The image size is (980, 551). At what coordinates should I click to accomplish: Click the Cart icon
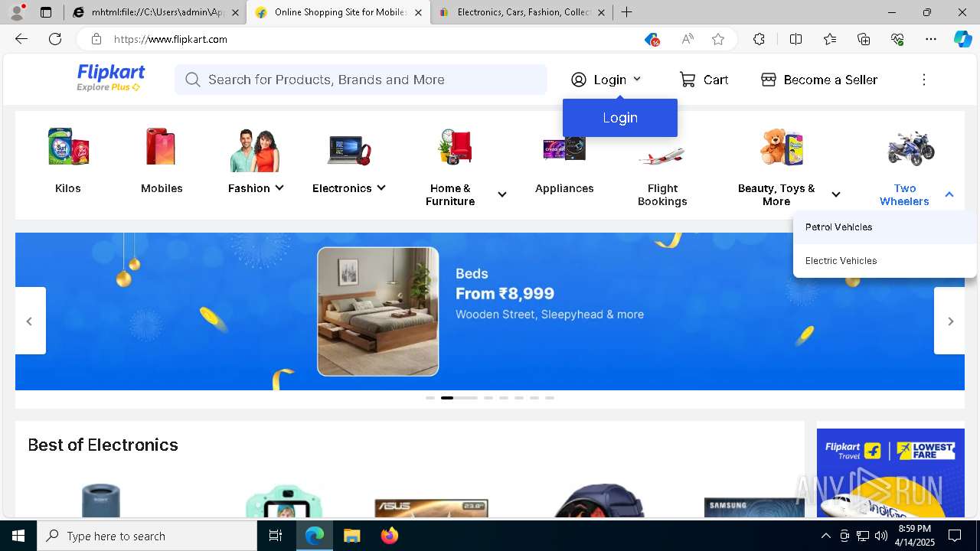point(688,80)
